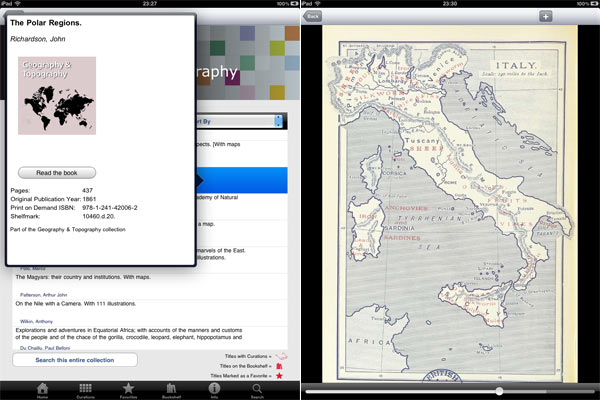Screen dimensions: 600x400
Task: Click the row ending 'marvels of the East.'
Action: pyautogui.click(x=242, y=260)
